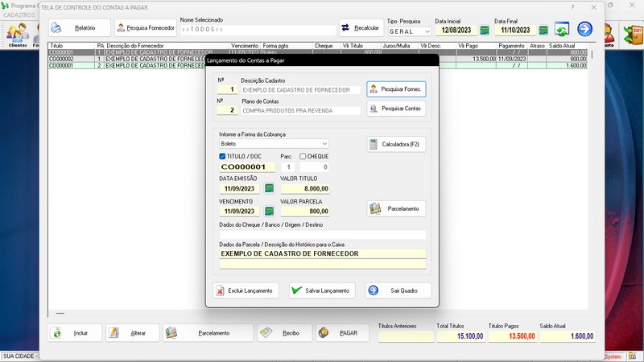Save entry with Salvar Lançamento

tap(321, 290)
